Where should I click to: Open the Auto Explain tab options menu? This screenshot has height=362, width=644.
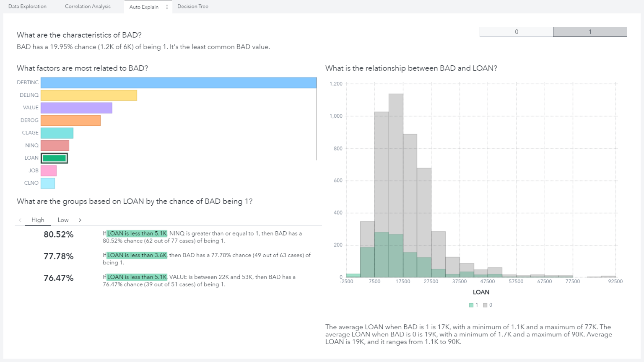pyautogui.click(x=167, y=7)
